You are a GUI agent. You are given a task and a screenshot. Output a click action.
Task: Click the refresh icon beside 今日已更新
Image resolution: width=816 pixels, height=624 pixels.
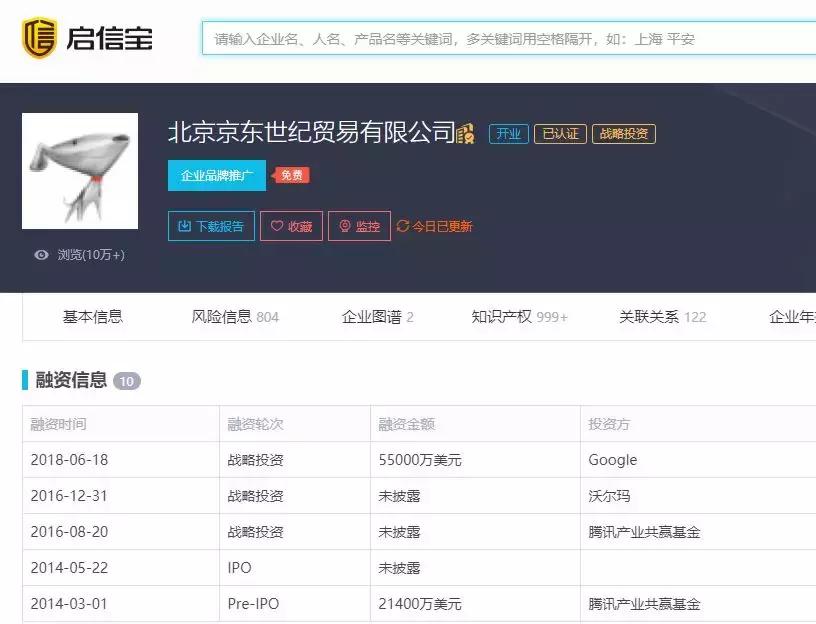402,226
